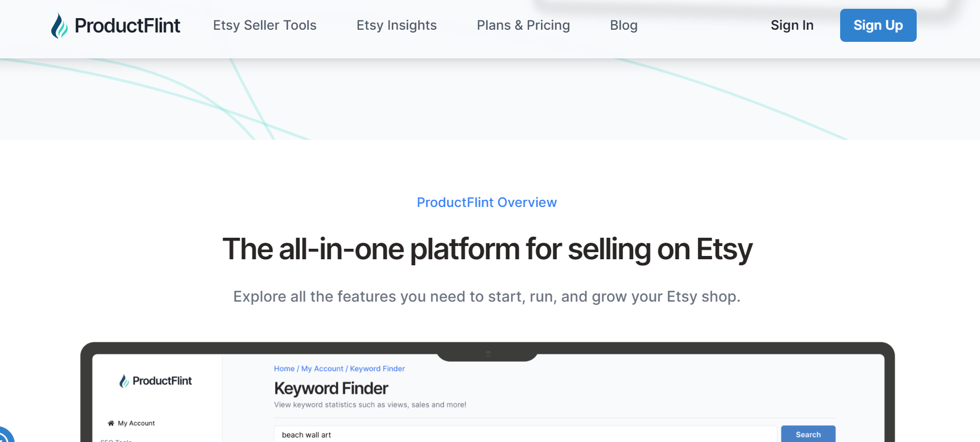This screenshot has width=980, height=442.
Task: Click the Sign In link
Action: (792, 25)
